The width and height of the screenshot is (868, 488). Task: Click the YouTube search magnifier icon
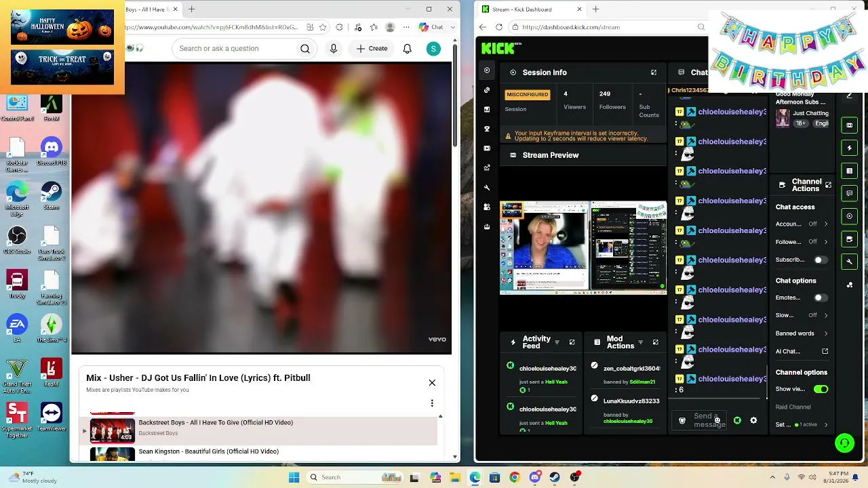pos(305,49)
